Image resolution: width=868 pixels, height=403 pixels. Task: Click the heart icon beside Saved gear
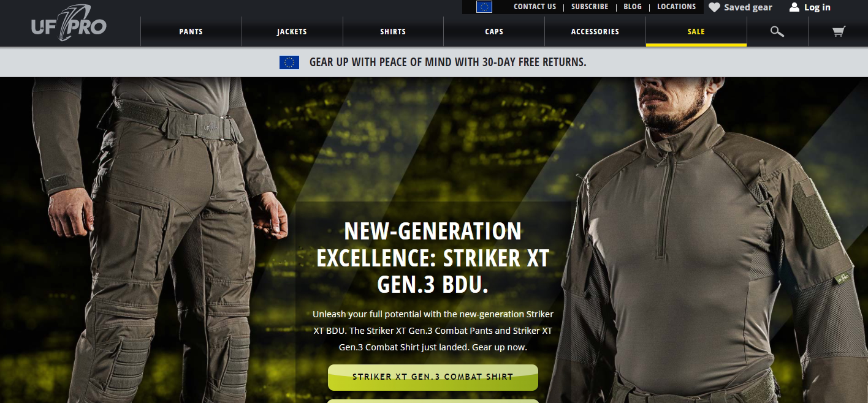(714, 7)
